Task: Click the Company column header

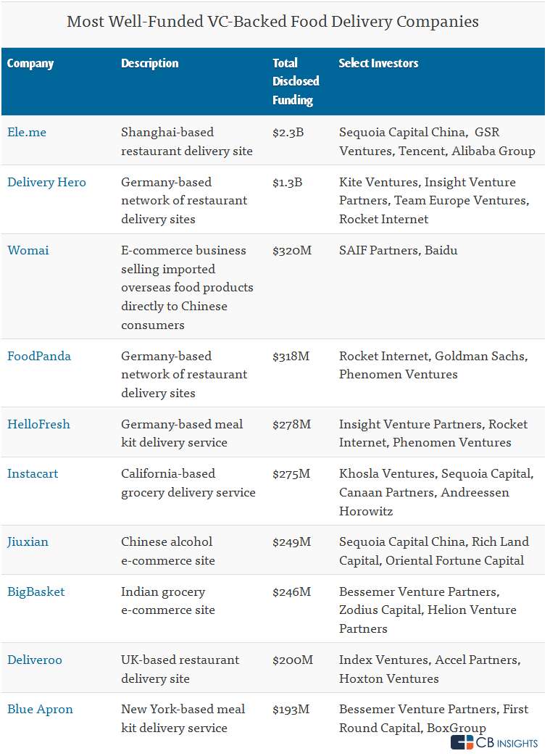Action: (x=30, y=64)
